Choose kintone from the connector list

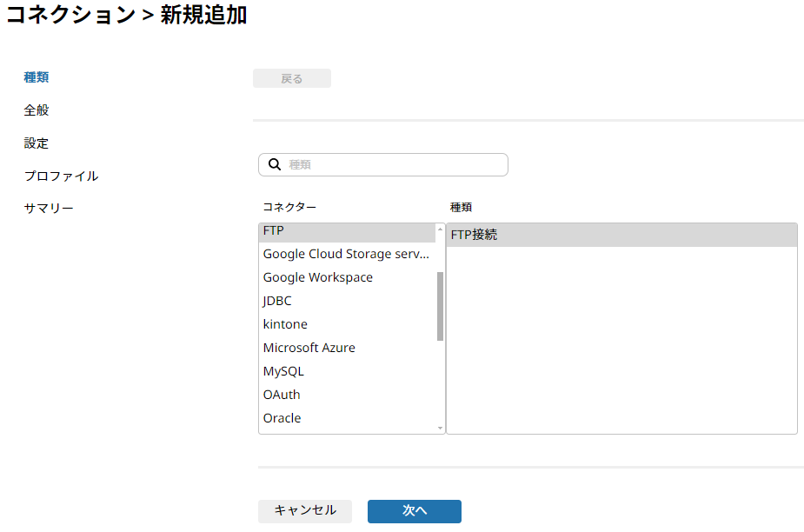coord(347,324)
